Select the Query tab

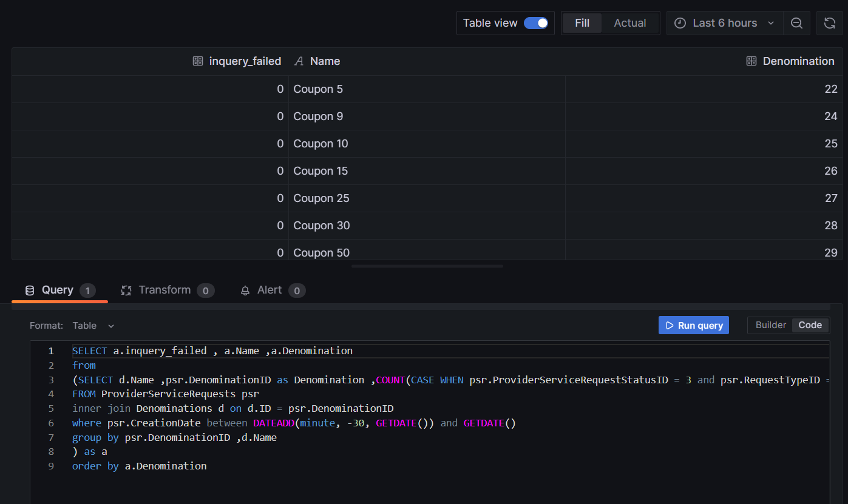(x=58, y=290)
